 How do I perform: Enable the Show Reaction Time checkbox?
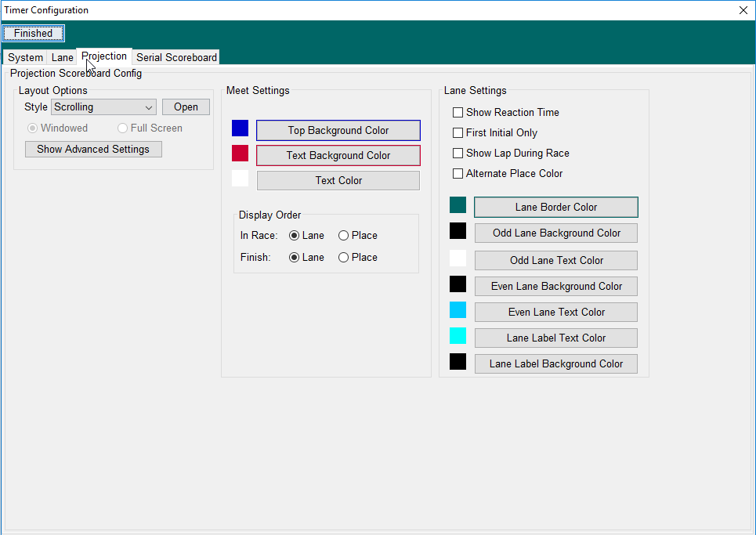point(458,113)
